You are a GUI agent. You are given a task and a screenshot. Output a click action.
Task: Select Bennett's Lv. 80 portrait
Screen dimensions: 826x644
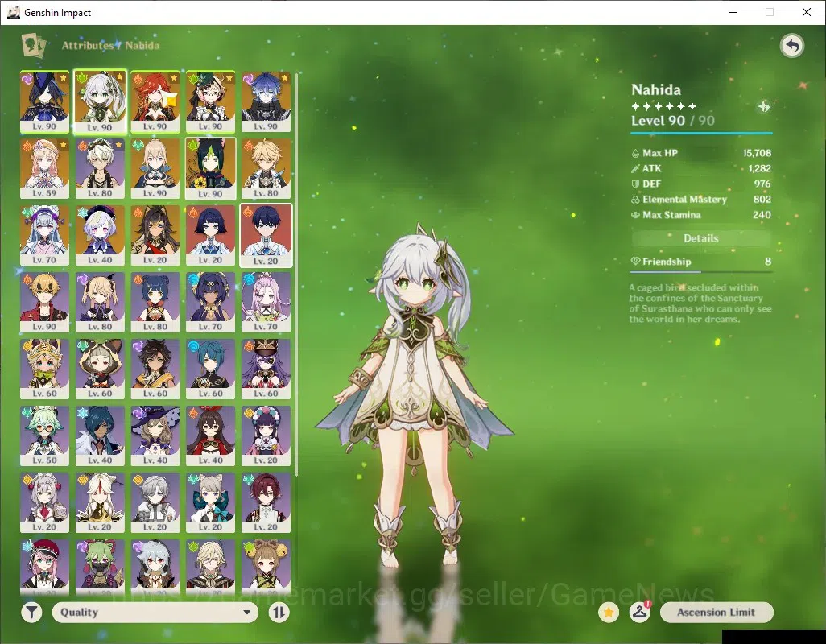click(100, 168)
